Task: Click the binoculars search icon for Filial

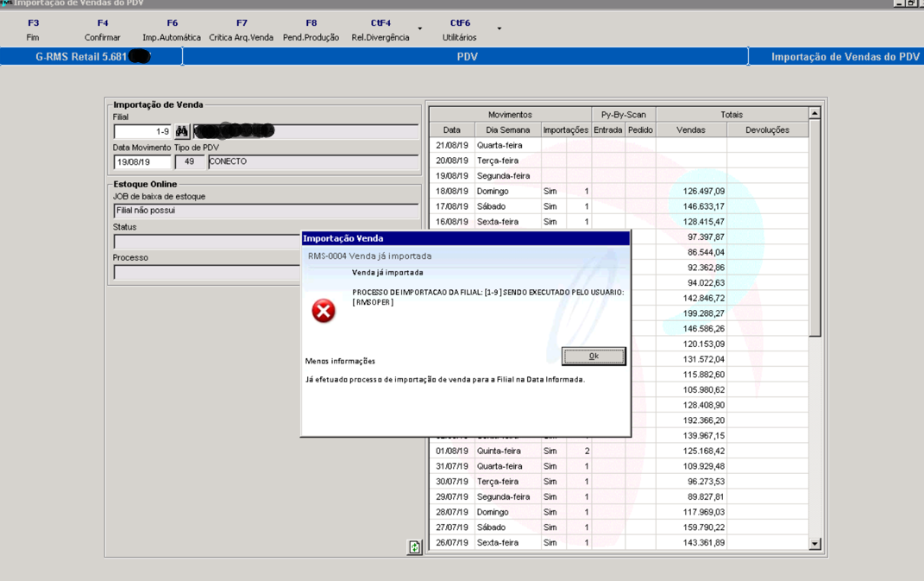Action: pyautogui.click(x=181, y=131)
